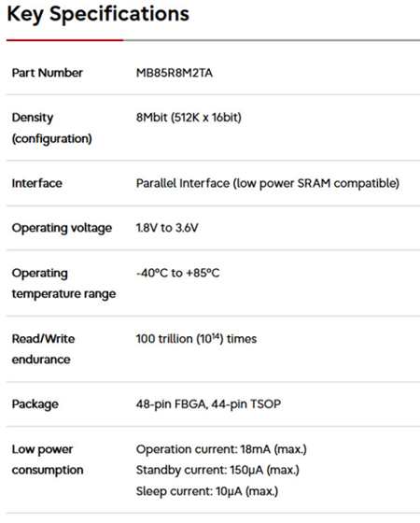Screen dimensions: 420x523
Task: Select the Operation current 18mA line
Action: click(221, 449)
